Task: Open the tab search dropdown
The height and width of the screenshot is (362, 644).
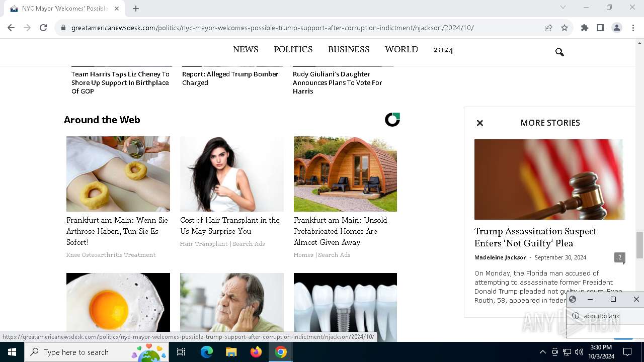Action: (563, 7)
